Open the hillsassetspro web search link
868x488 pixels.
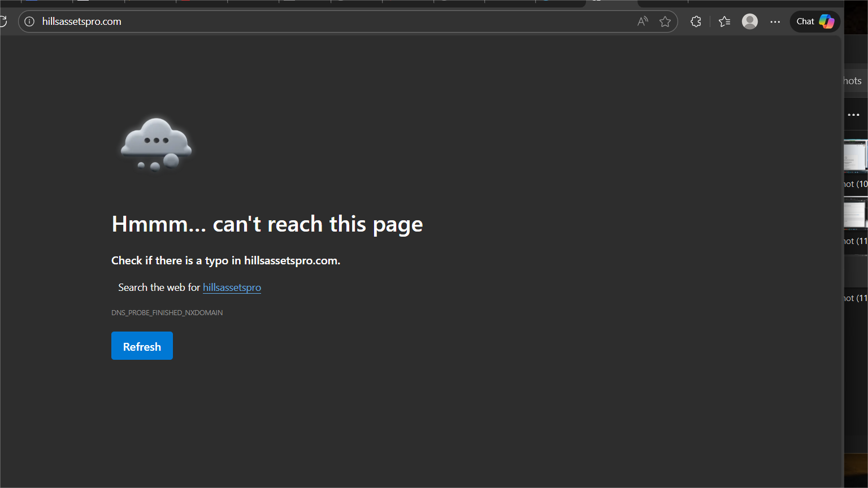click(232, 287)
